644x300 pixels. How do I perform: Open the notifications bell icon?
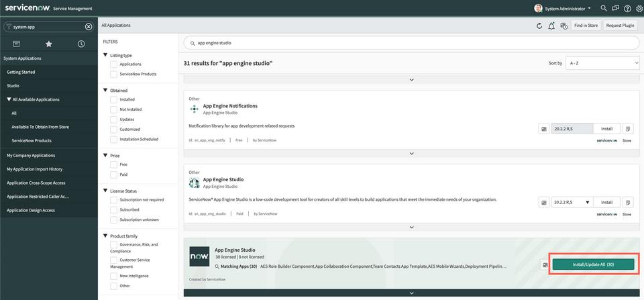pos(551,26)
